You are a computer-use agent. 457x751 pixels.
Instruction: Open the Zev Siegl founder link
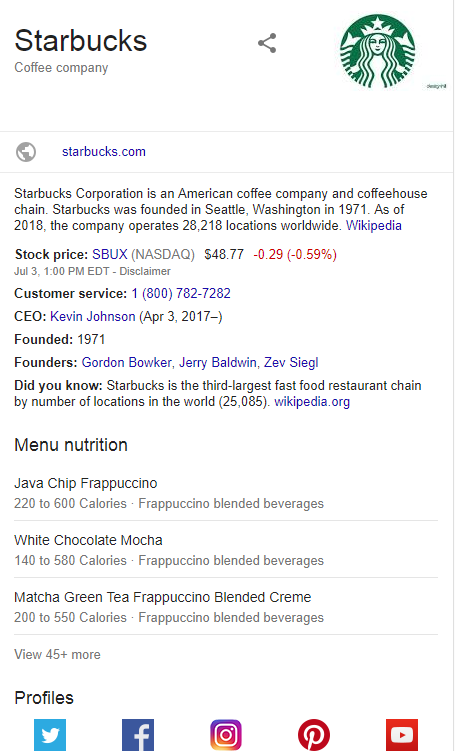291,363
